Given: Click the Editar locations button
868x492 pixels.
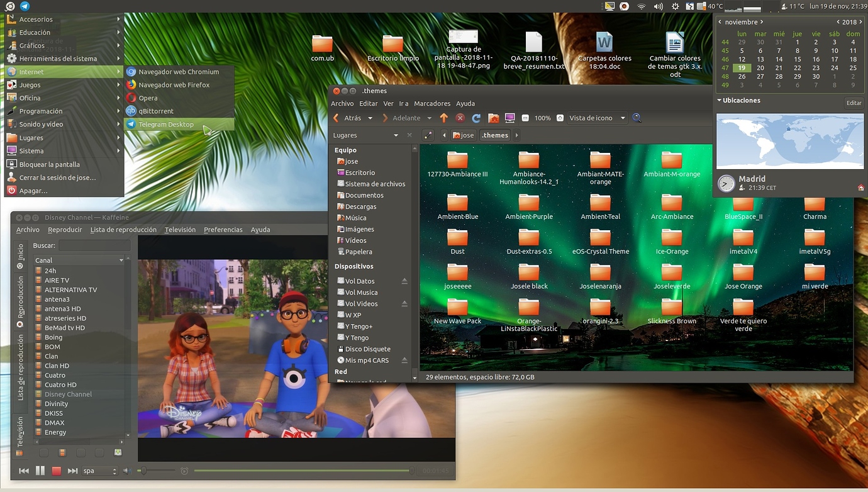Looking at the screenshot, I should 854,103.
